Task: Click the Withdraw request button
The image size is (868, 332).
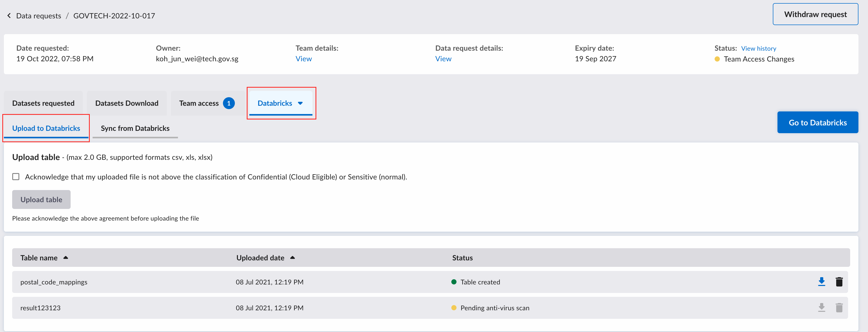Action: 815,14
